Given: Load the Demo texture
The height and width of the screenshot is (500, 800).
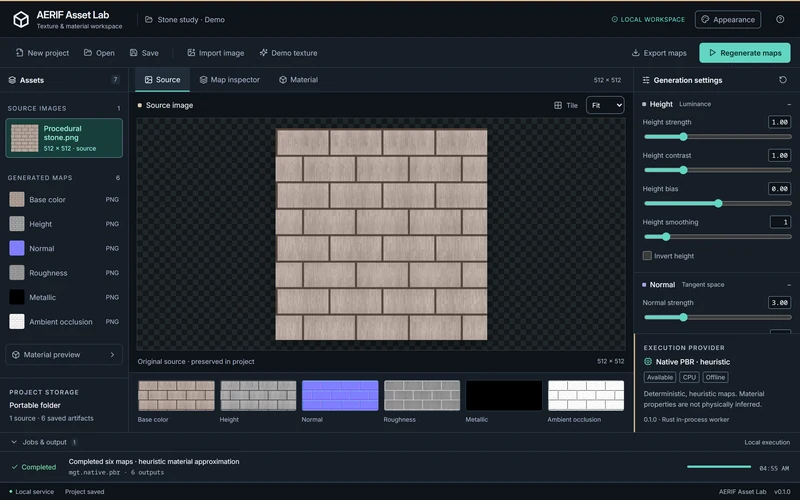Looking at the screenshot, I should (x=288, y=53).
